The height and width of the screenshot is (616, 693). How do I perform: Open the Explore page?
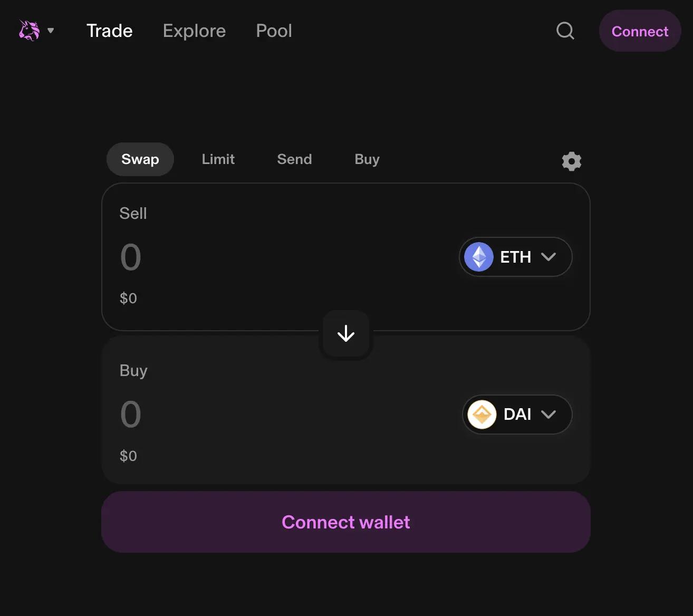[195, 31]
